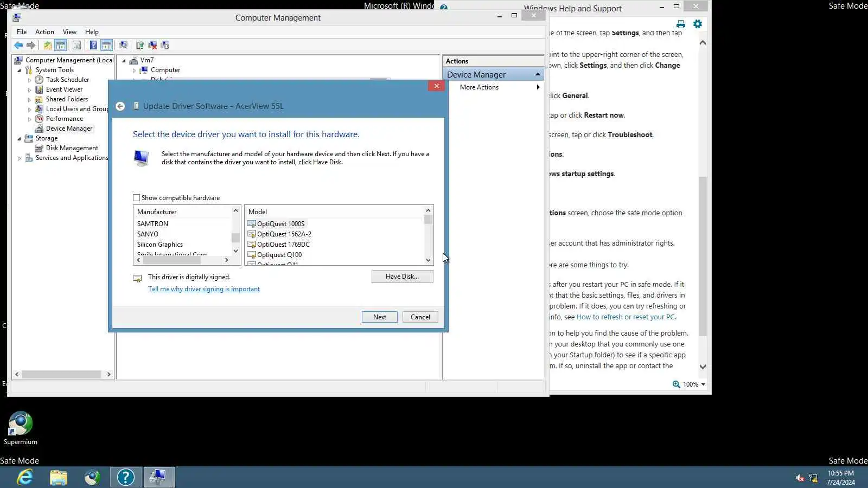Expand the Shared Folders tree node
This screenshot has width=868, height=488.
point(29,99)
